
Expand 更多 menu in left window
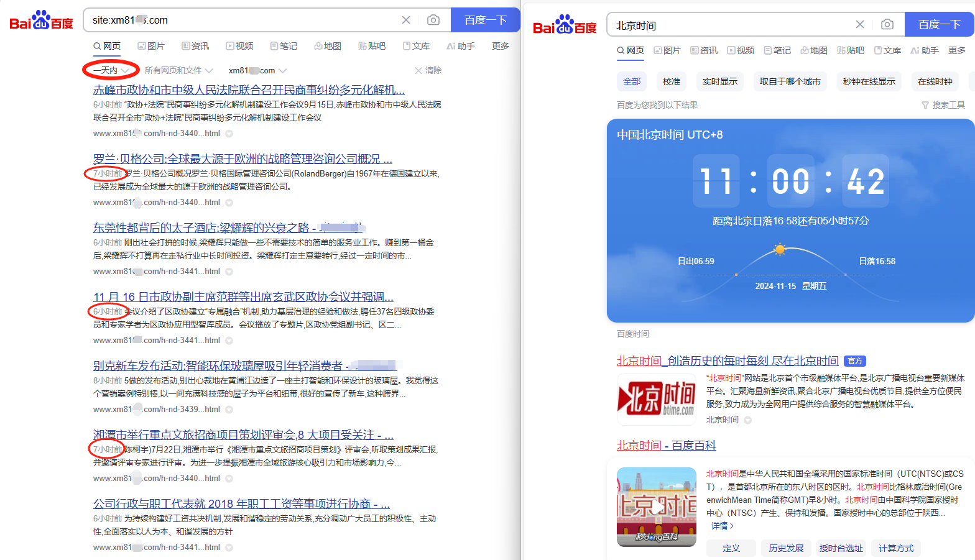tap(501, 46)
